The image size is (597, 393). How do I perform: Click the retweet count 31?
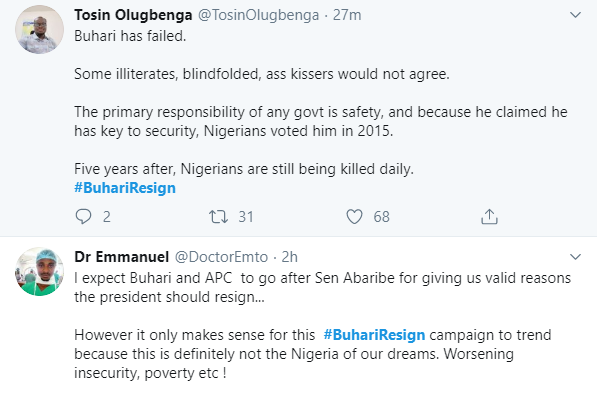pyautogui.click(x=246, y=217)
